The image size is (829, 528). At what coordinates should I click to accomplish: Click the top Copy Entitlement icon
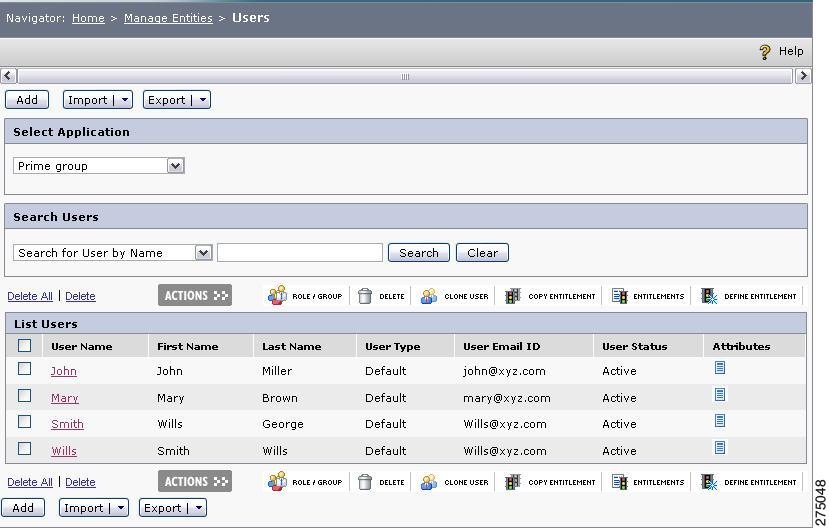pyautogui.click(x=513, y=296)
